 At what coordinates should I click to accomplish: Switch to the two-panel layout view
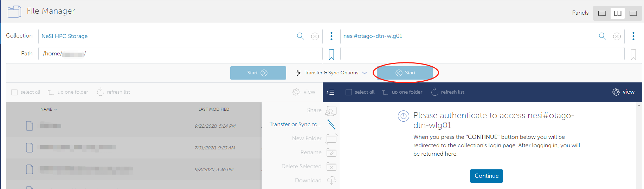click(618, 13)
